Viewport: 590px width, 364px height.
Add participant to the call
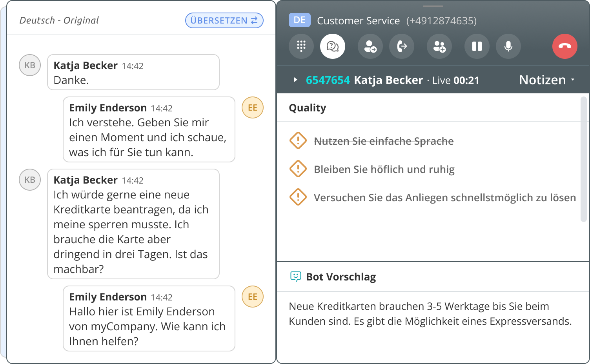(439, 46)
